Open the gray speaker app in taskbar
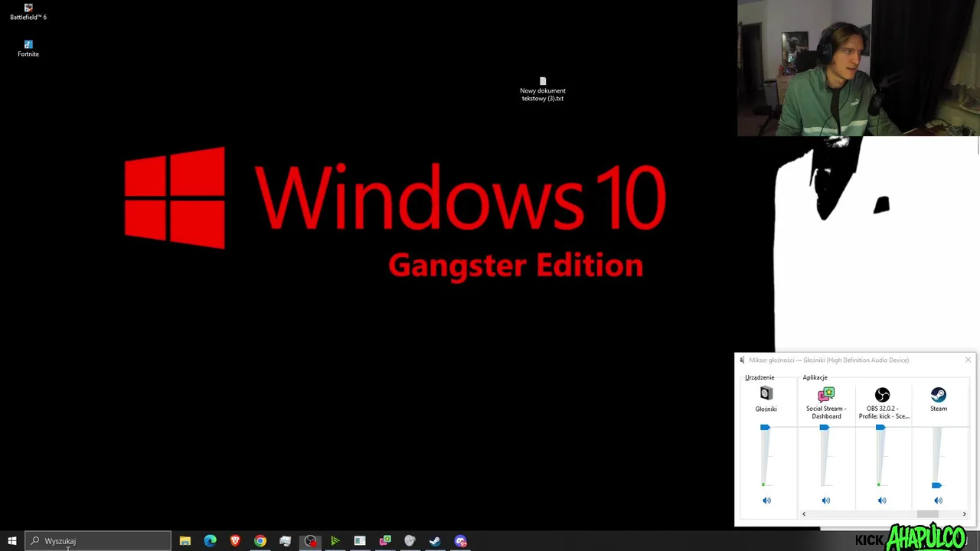The image size is (980, 551). 410,541
